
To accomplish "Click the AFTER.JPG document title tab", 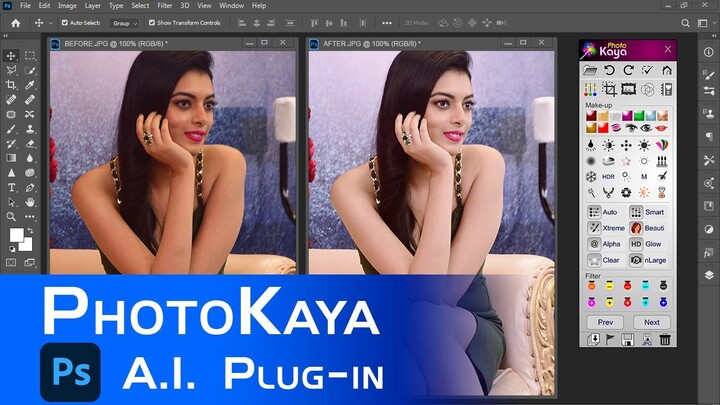I will pos(372,43).
